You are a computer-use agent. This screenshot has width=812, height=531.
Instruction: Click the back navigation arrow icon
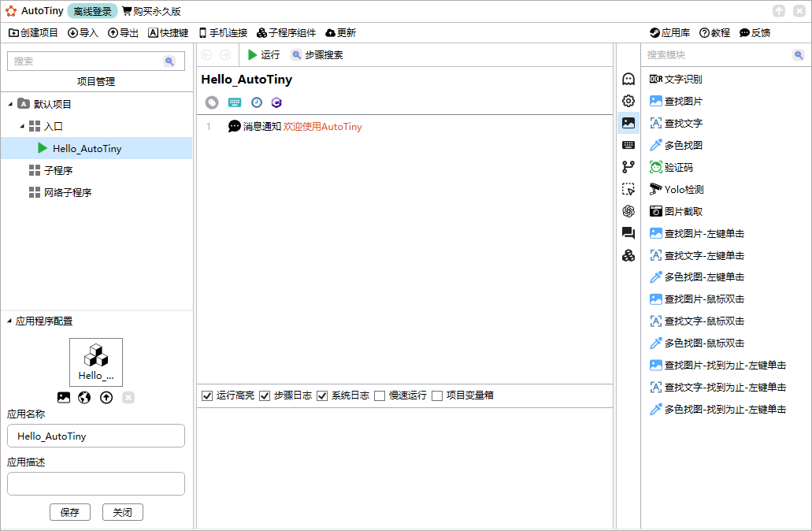[206, 55]
